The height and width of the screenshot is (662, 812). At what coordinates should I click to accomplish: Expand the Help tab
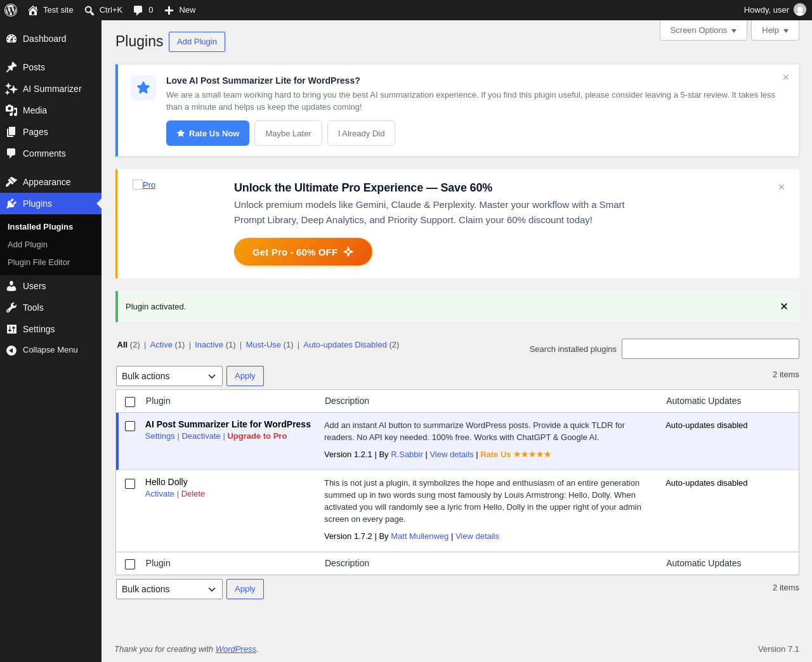775,30
